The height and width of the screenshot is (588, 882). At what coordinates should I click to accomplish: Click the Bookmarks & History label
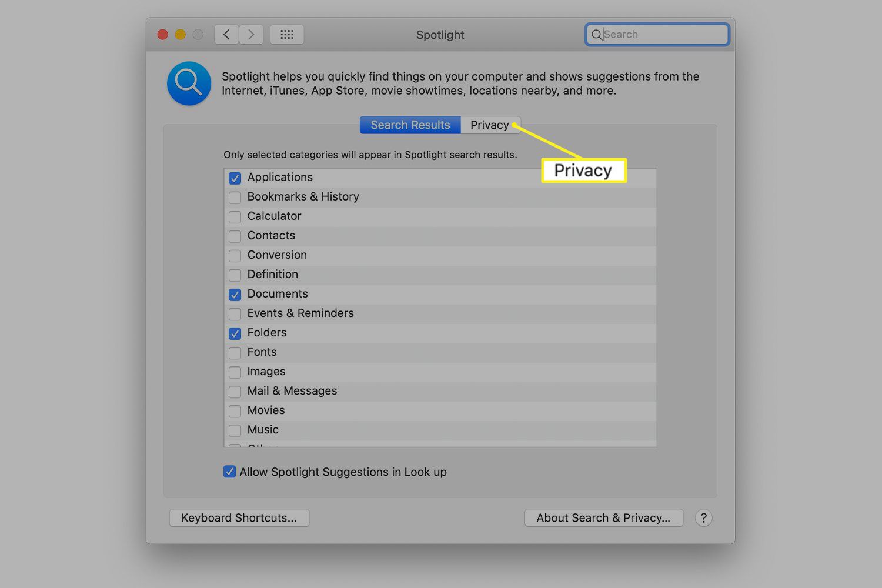coord(303,196)
